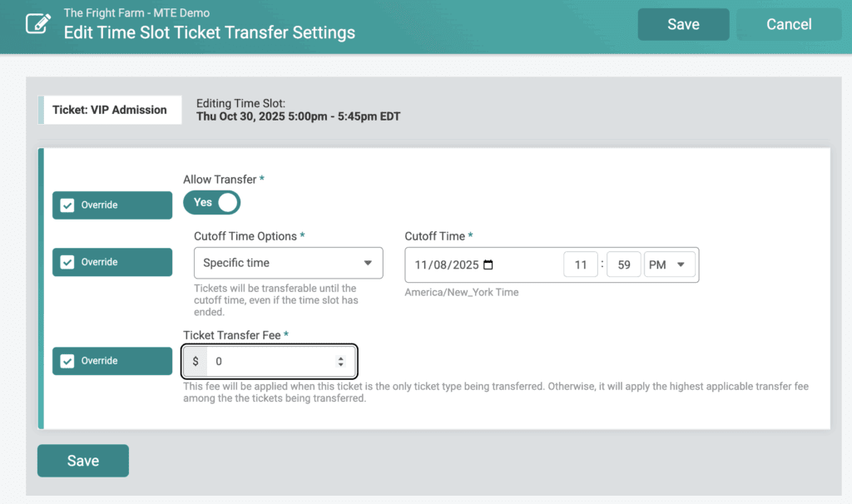Uncheck the Ticket Transfer Fee Override checkbox
Viewport: 852px width, 504px height.
point(68,361)
